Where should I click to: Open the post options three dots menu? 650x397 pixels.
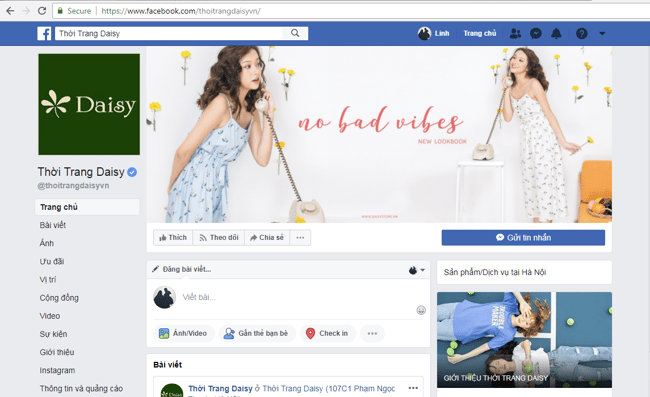coord(413,388)
